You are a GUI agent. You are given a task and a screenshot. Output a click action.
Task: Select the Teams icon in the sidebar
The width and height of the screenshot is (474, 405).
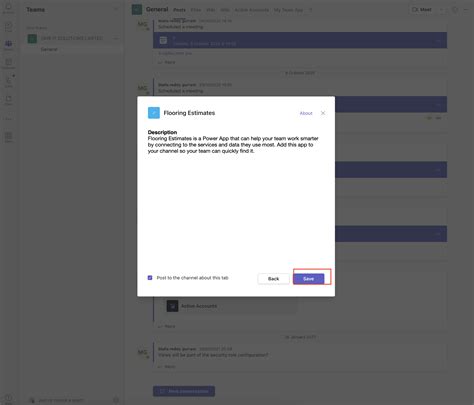[8, 45]
